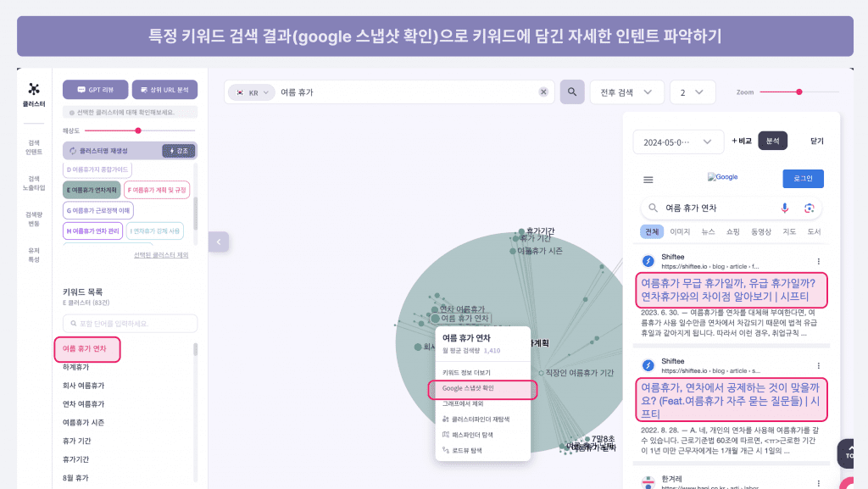Switch to 쇼핑 tab in Google snapshot

tap(733, 231)
